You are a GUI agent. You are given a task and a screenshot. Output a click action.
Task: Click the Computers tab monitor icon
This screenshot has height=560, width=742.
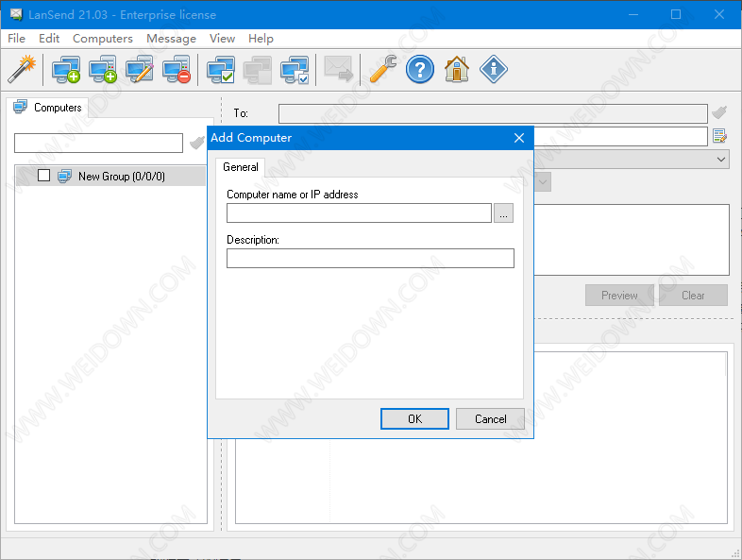click(x=21, y=107)
